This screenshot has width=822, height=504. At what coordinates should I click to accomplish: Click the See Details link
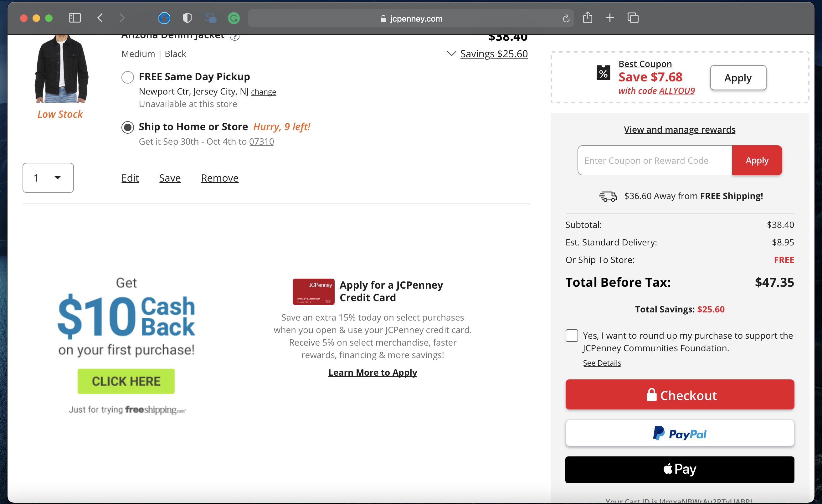(x=602, y=363)
